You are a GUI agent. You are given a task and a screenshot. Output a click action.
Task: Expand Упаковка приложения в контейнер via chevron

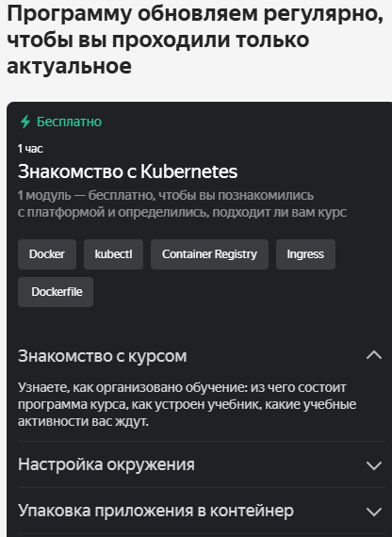(374, 512)
